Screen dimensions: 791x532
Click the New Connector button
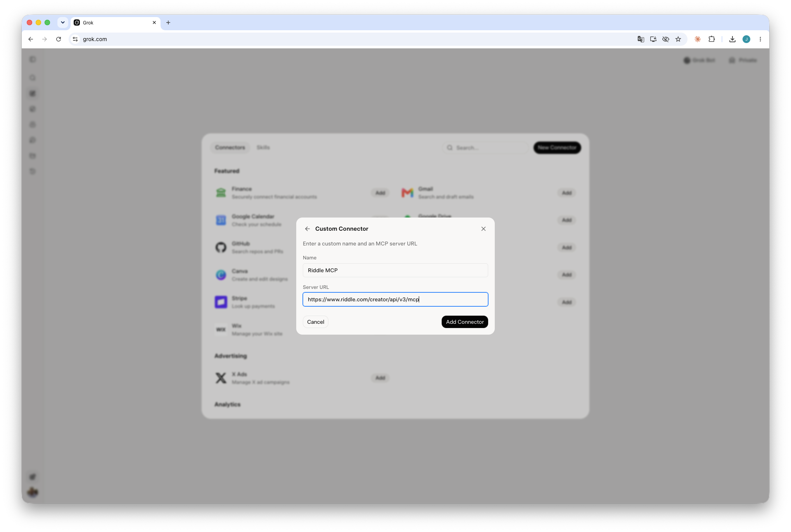point(557,148)
